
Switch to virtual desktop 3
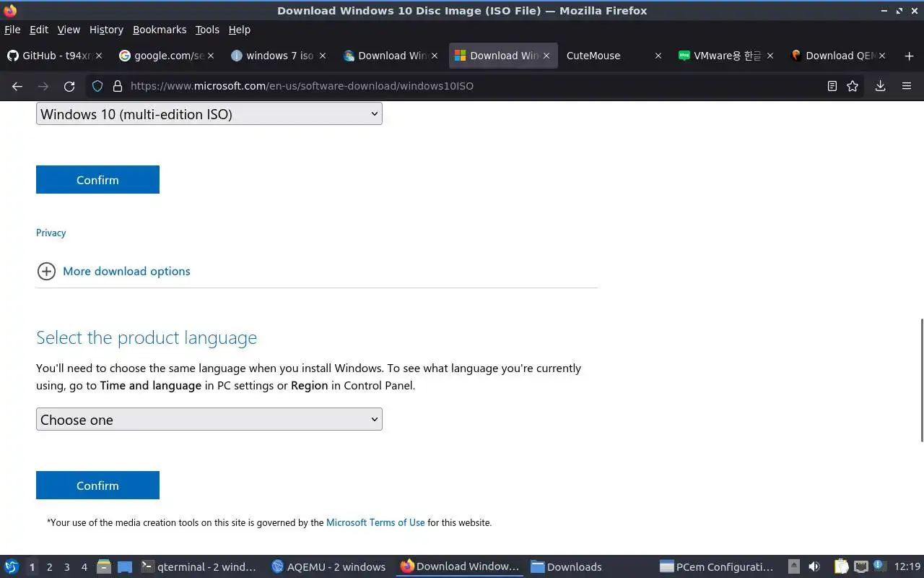click(x=66, y=567)
